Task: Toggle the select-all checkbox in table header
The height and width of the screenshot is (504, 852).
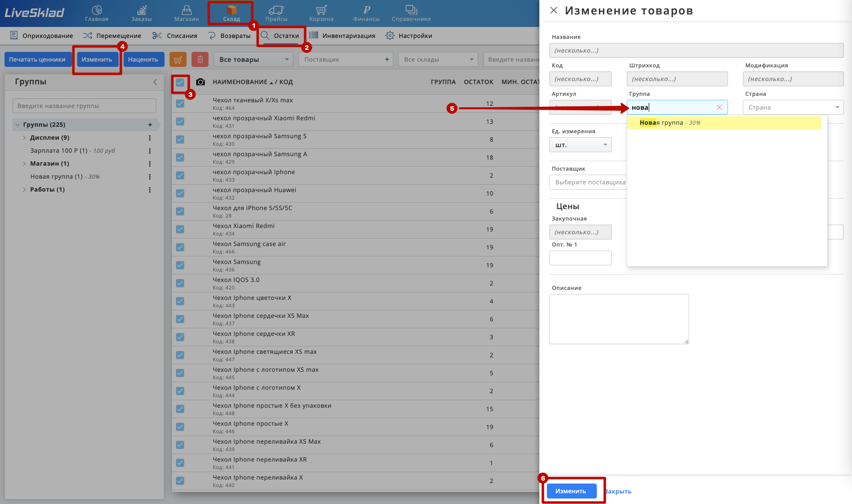Action: 180,82
